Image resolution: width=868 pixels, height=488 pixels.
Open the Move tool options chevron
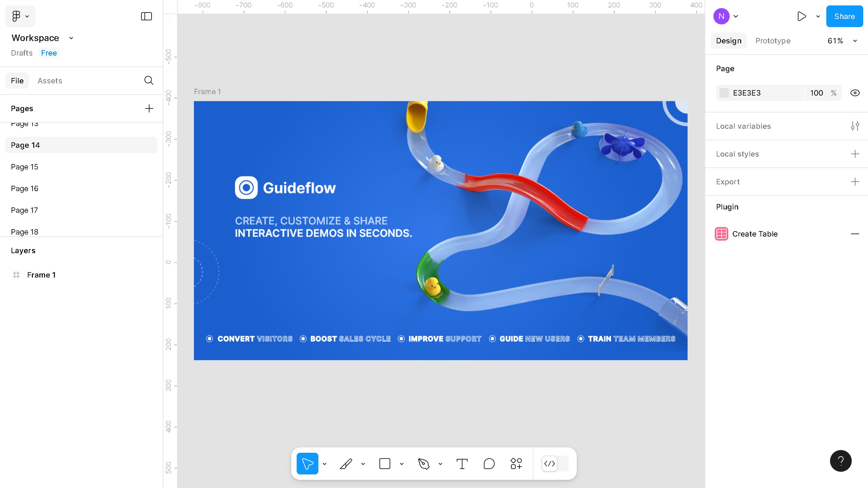click(324, 464)
